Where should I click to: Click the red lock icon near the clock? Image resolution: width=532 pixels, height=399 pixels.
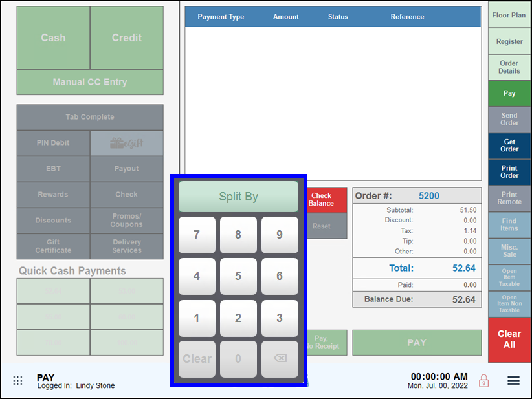click(483, 381)
